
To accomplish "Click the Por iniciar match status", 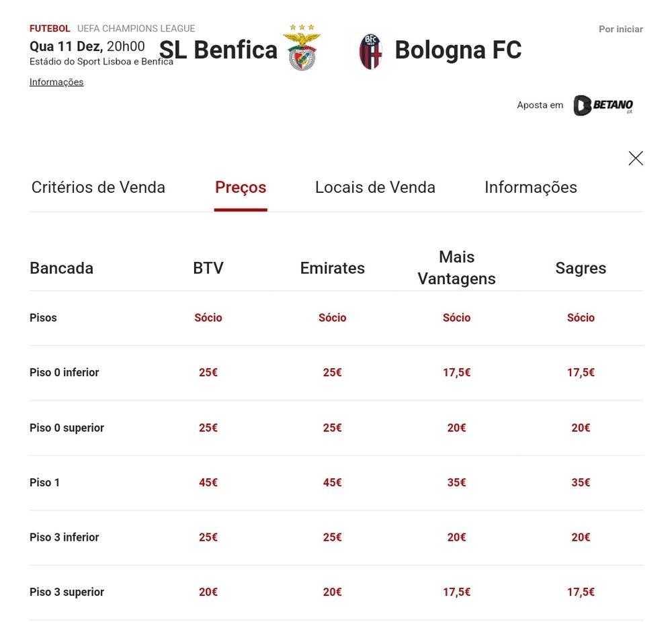I will [620, 30].
